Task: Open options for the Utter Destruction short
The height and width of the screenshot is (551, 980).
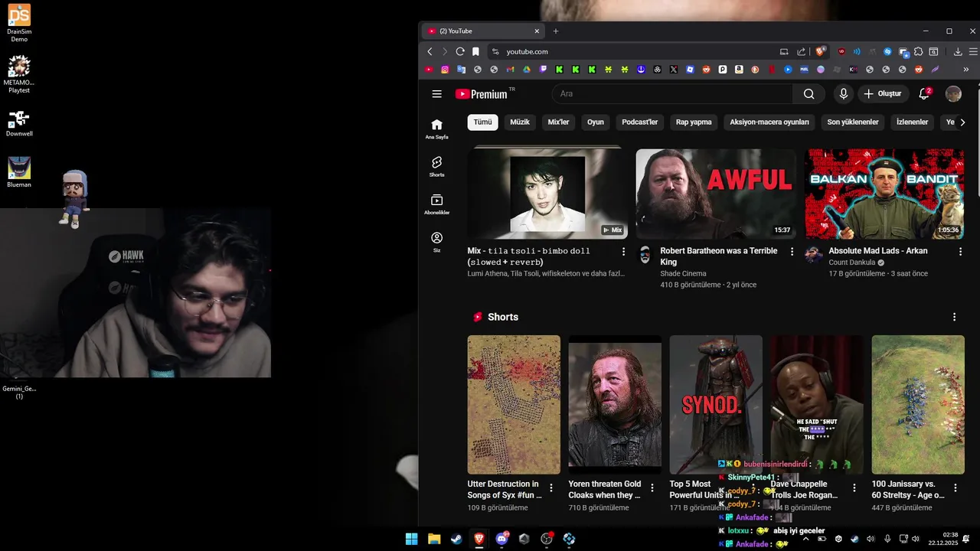Action: [551, 487]
